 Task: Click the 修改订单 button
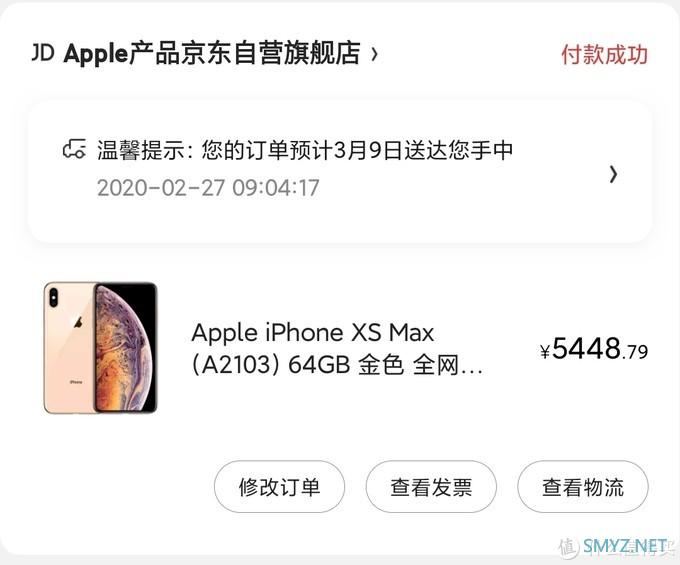pyautogui.click(x=279, y=487)
